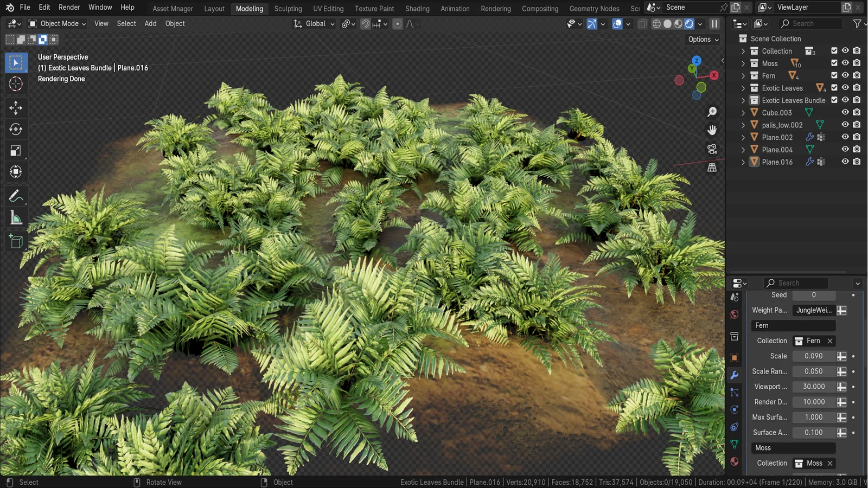Disable the Fern collection render visibility

click(x=856, y=75)
